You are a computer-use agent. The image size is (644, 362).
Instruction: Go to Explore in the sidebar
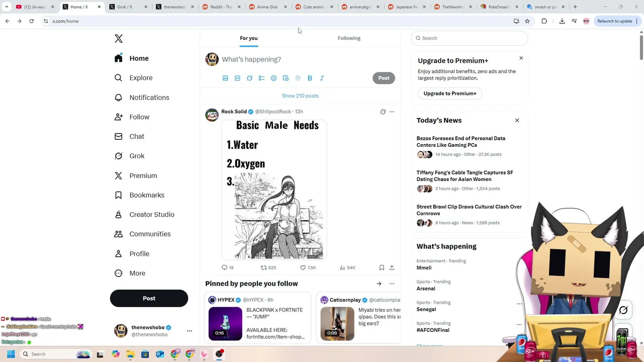[133, 78]
